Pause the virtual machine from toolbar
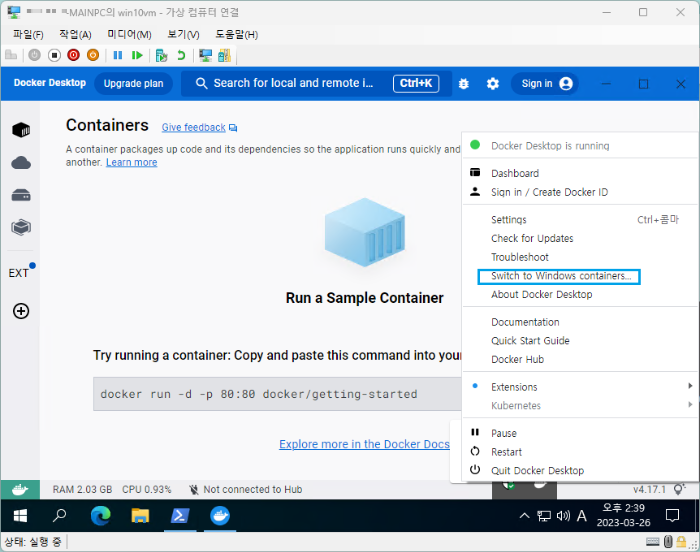This screenshot has width=700, height=552. coord(118,55)
